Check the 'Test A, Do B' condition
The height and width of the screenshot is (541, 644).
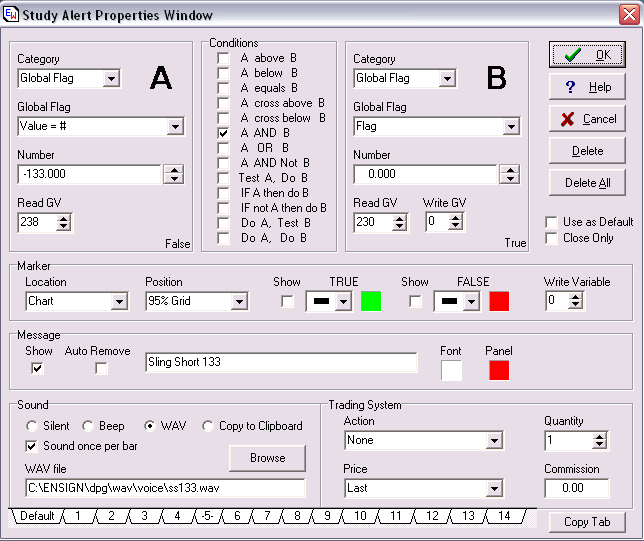(223, 178)
